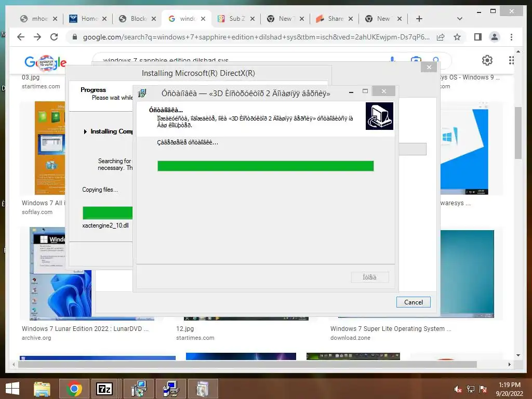
Task: Reload the Google search page
Action: 54,37
